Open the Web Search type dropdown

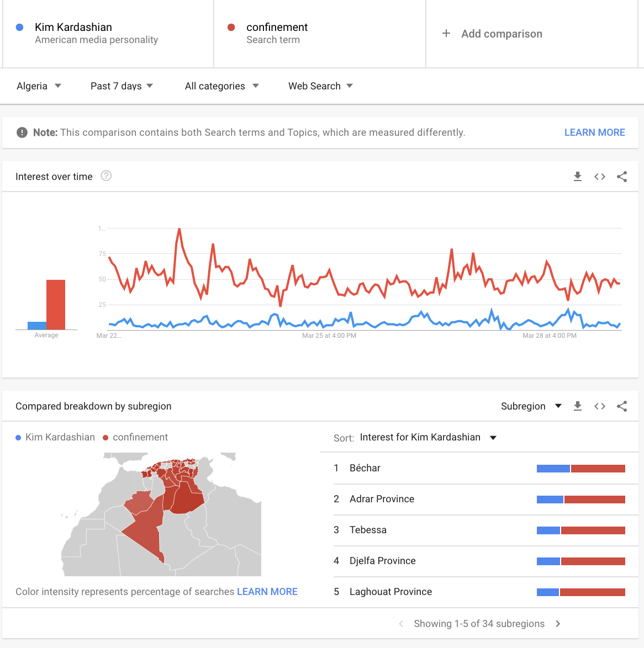click(320, 86)
